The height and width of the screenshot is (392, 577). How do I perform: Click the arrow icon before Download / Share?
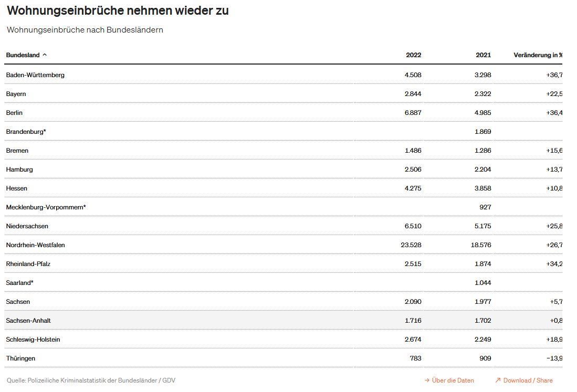498,380
